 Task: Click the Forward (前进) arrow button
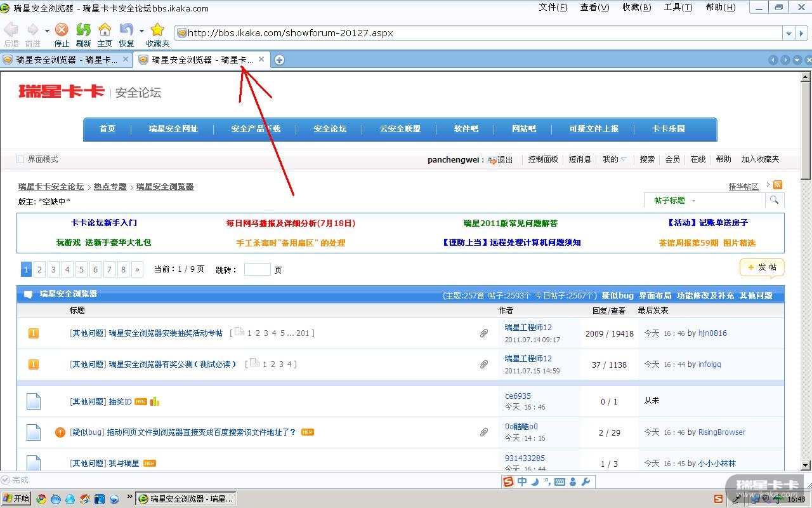click(32, 30)
